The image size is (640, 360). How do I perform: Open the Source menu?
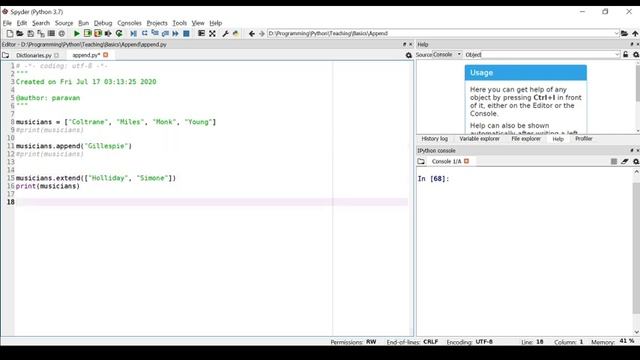(x=64, y=23)
